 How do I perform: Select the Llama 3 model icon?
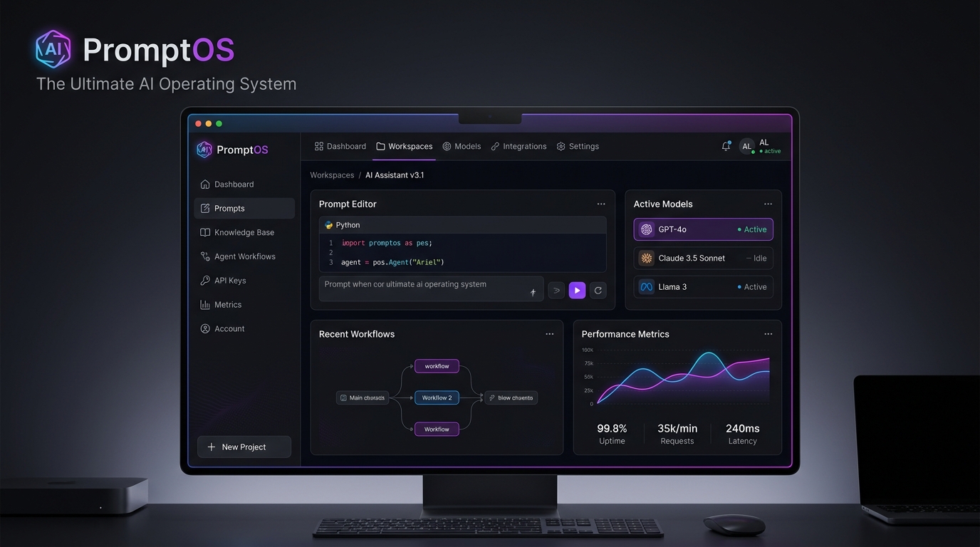click(x=646, y=287)
